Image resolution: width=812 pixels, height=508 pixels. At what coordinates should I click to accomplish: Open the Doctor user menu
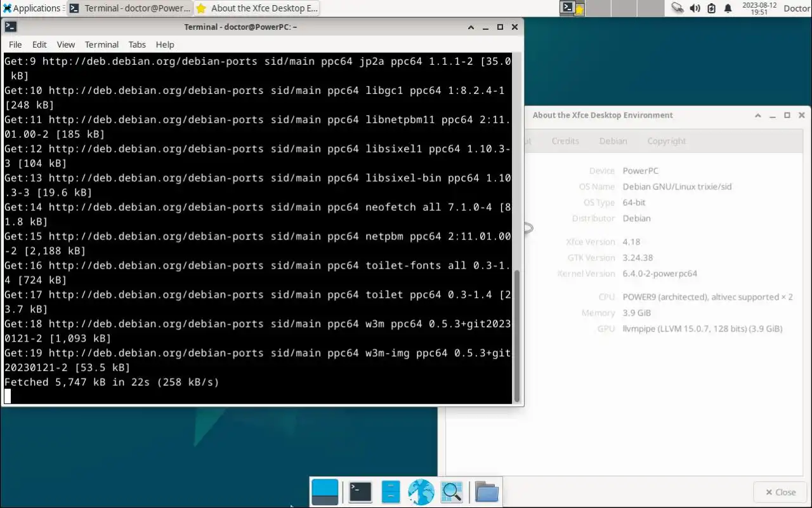(797, 8)
